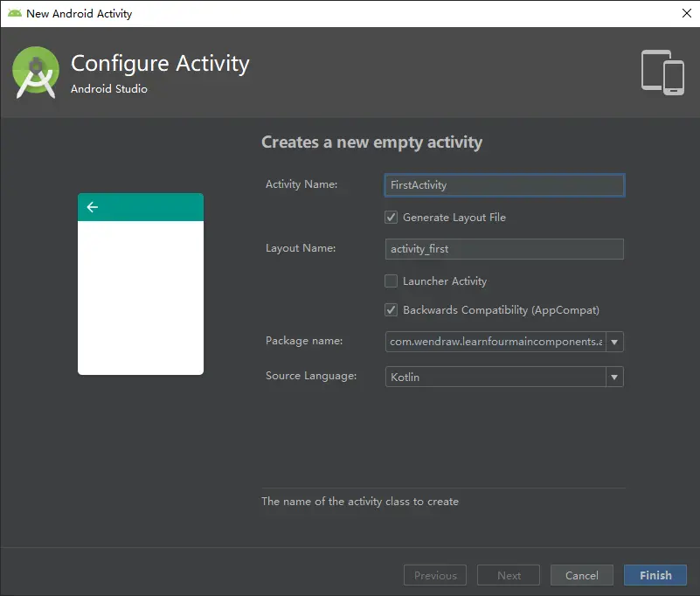The width and height of the screenshot is (700, 596).
Task: Click the Source Language dropdown arrow
Action: point(616,377)
